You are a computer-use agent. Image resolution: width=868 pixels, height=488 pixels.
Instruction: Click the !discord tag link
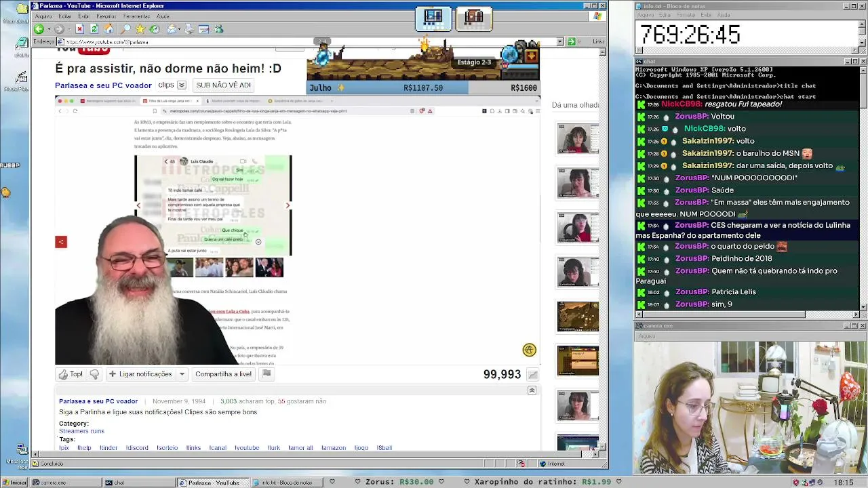tap(137, 448)
